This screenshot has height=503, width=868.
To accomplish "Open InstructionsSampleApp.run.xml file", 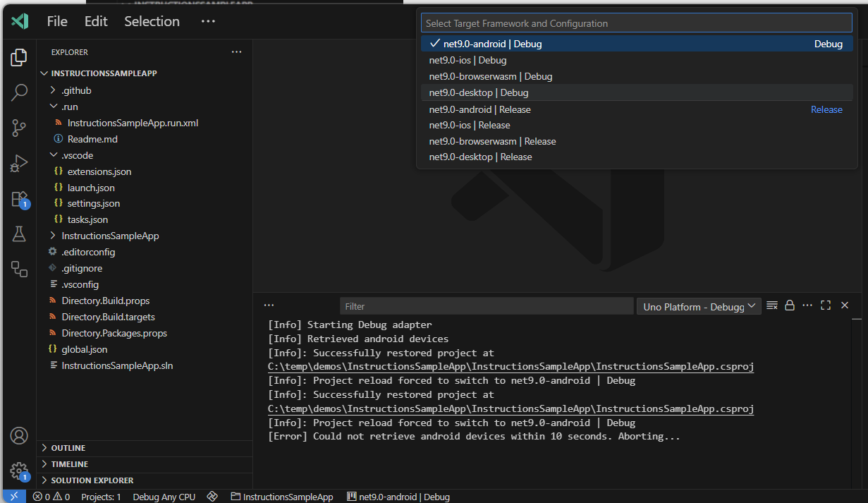I will 145,123.
